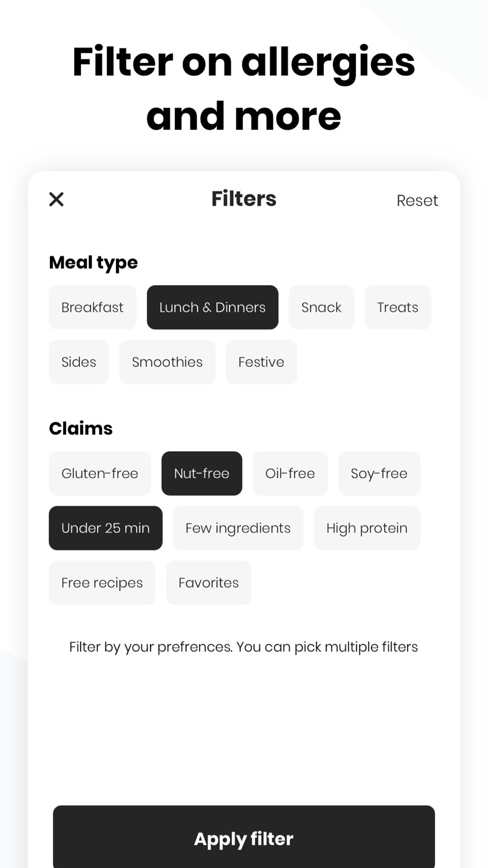Filter by Favorites chip
This screenshot has height=868, width=488.
pos(209,583)
